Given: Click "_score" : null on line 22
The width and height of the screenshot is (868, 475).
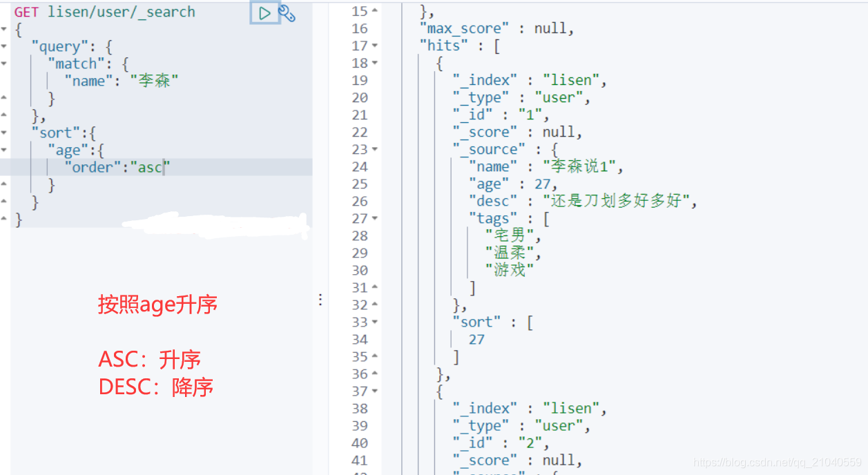Looking at the screenshot, I should (x=517, y=132).
